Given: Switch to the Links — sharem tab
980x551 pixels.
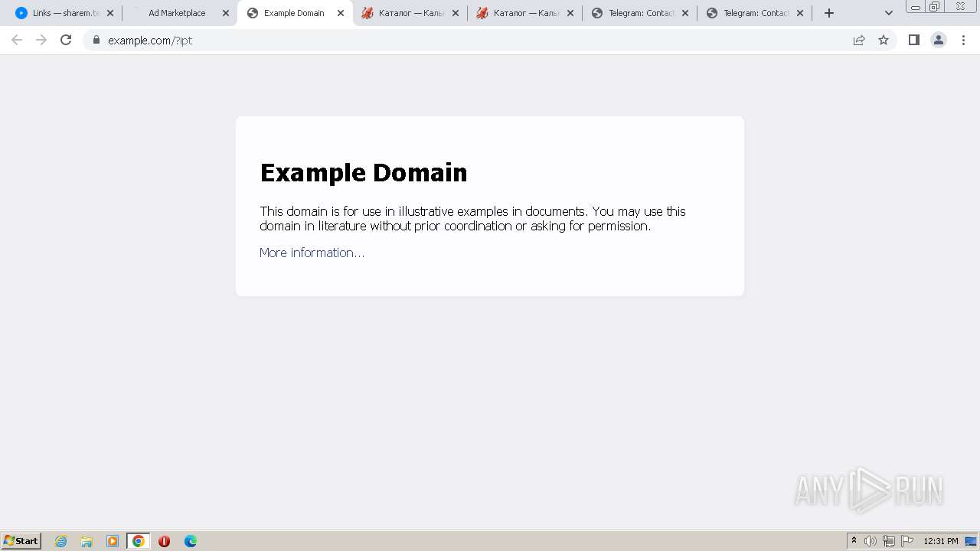Looking at the screenshot, I should click(65, 13).
